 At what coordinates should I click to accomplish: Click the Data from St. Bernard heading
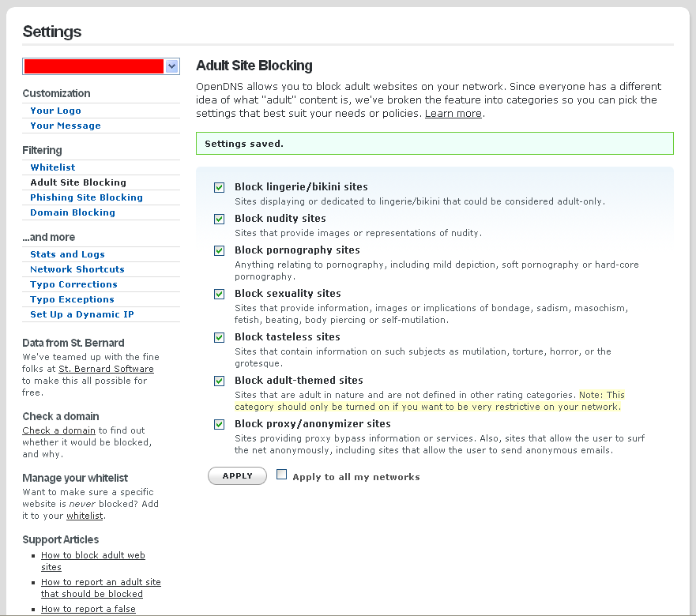click(73, 343)
